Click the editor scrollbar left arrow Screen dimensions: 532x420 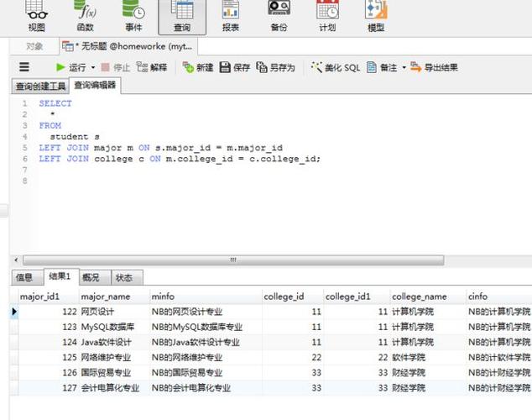point(16,260)
